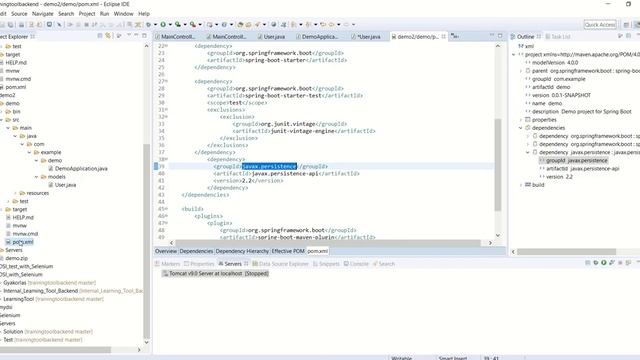Image resolution: width=640 pixels, height=360 pixels.
Task: Click the green Run button in toolbar
Action: [163, 24]
